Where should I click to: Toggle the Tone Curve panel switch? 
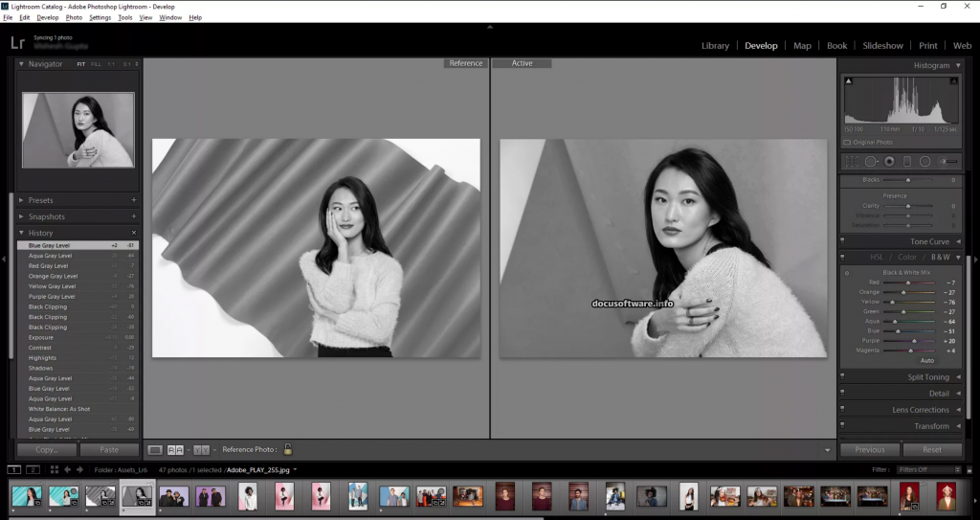[842, 242]
